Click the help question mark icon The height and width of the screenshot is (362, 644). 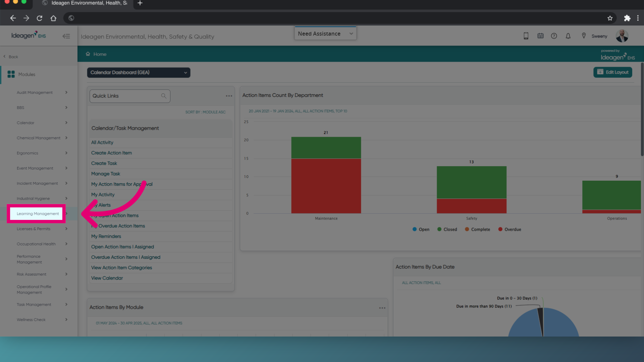coord(554,36)
